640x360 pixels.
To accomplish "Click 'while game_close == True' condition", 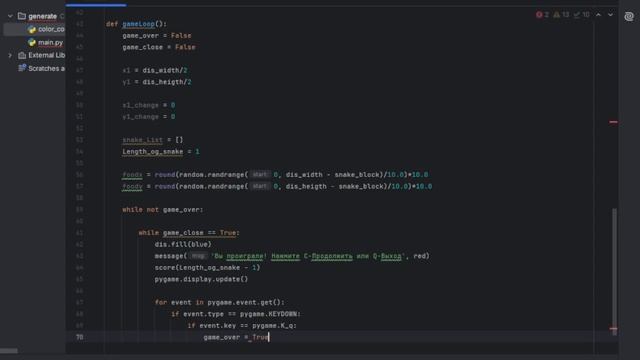I will [x=199, y=233].
